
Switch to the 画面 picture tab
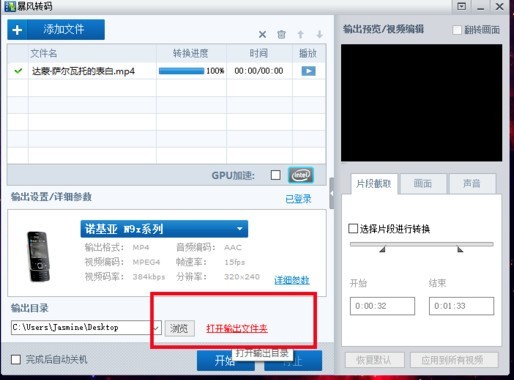pyautogui.click(x=423, y=183)
